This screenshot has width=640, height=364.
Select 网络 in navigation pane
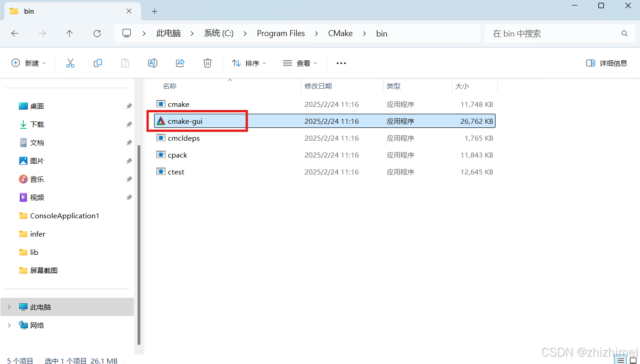pos(37,325)
